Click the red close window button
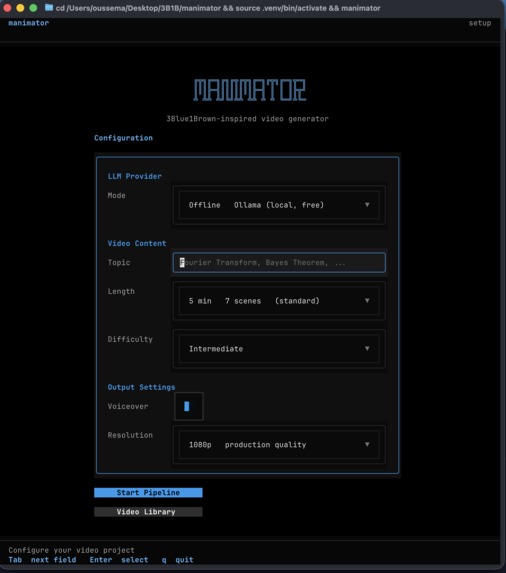The width and height of the screenshot is (506, 573). pos(7,8)
